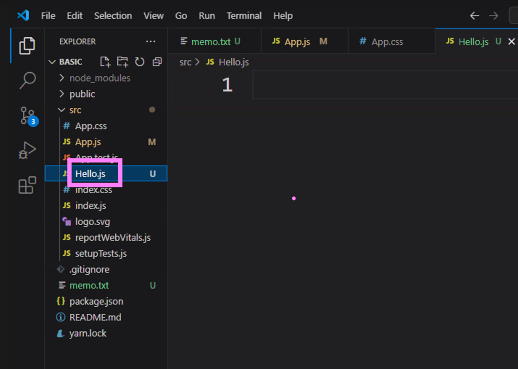
Task: Open the Go menu
Action: point(181,16)
